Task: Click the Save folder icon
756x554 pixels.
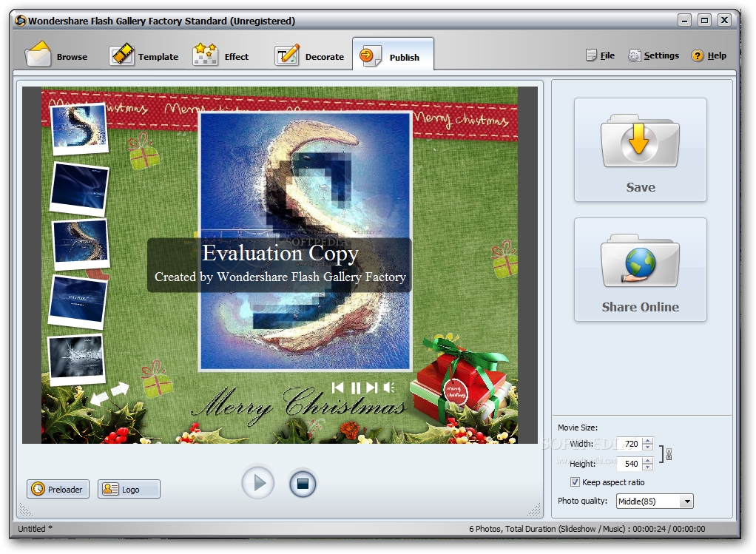Action: [640, 141]
